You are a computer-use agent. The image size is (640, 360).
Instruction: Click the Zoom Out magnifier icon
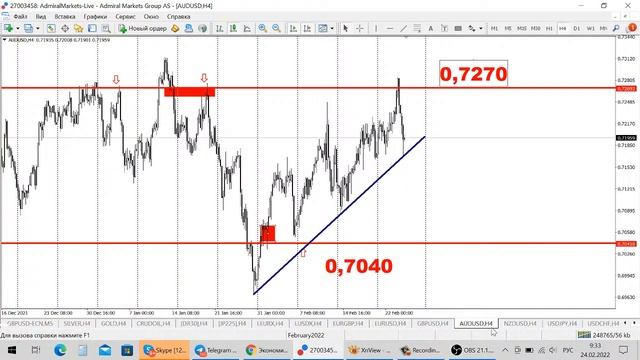coord(276,28)
